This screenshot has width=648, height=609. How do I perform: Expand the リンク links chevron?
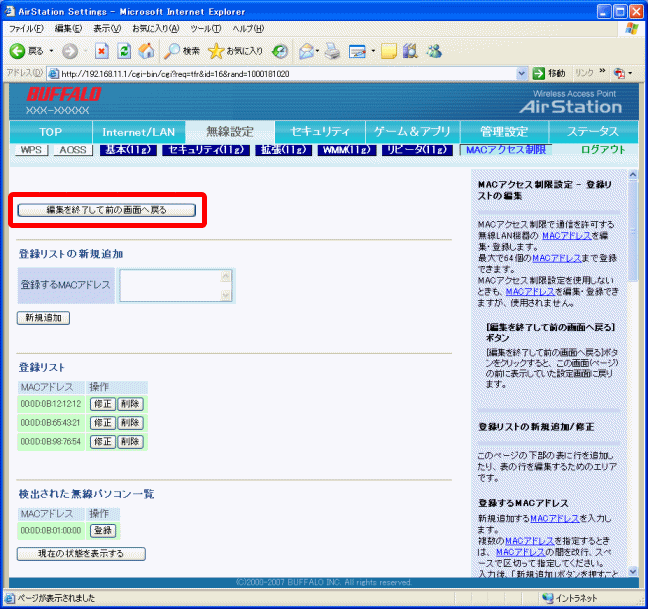pos(603,71)
